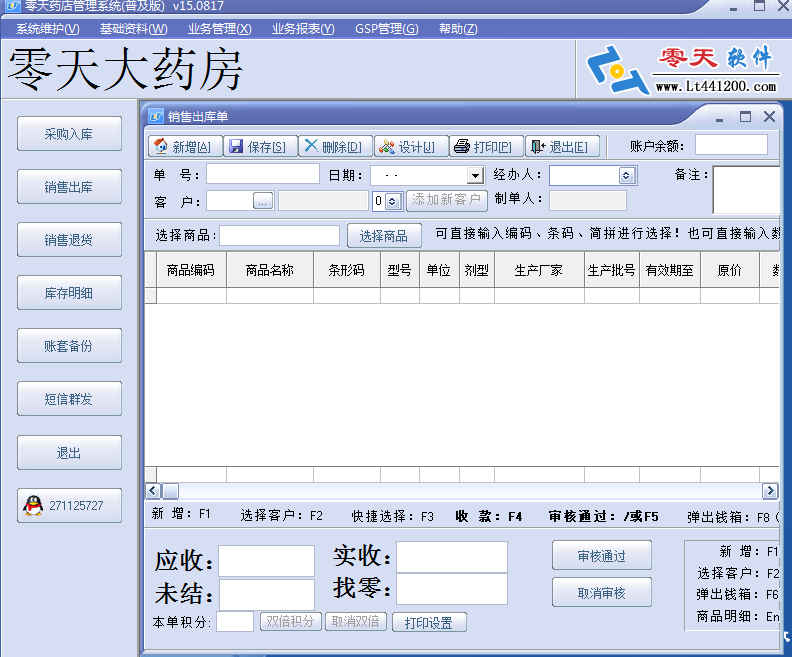
Task: Click the 单位 column header
Action: [439, 270]
